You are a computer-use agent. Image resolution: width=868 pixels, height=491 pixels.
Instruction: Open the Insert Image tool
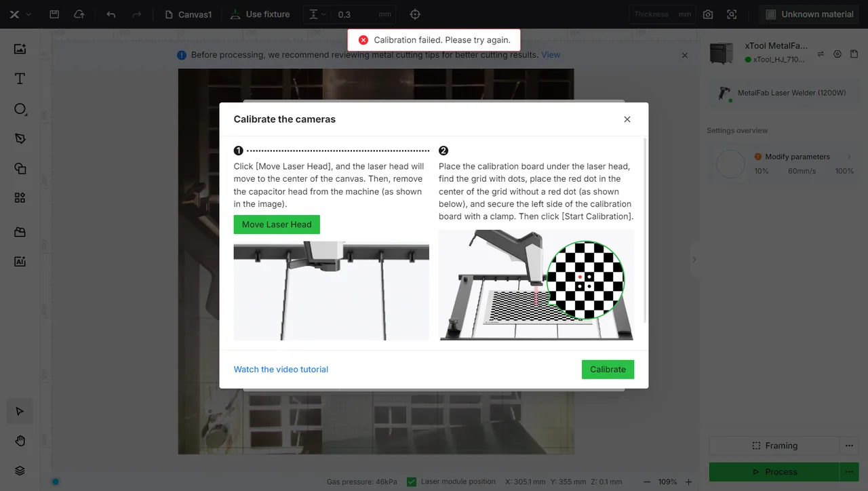tap(20, 49)
